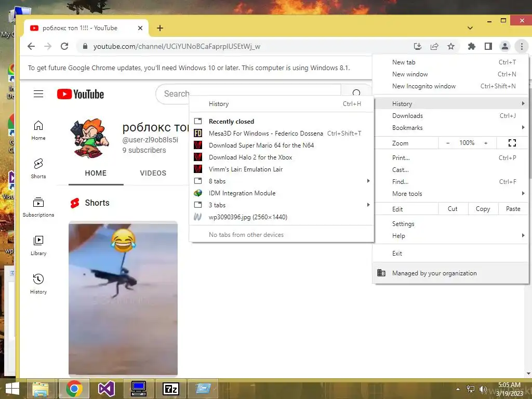The height and width of the screenshot is (399, 532).
Task: Expand the 3 tabs group arrow
Action: (368, 205)
